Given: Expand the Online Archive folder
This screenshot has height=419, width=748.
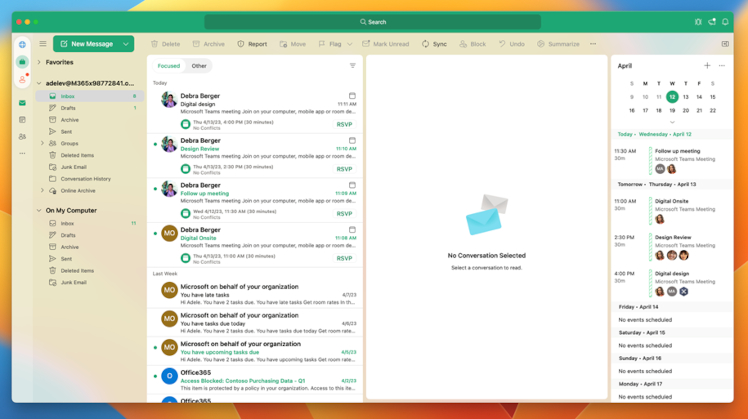Looking at the screenshot, I should click(x=42, y=190).
